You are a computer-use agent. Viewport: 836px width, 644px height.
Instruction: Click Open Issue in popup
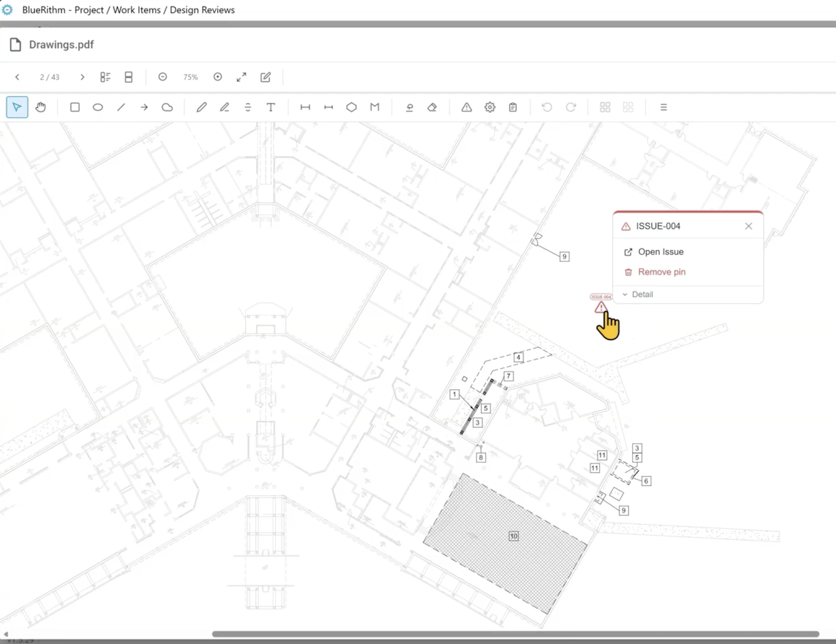coord(660,252)
